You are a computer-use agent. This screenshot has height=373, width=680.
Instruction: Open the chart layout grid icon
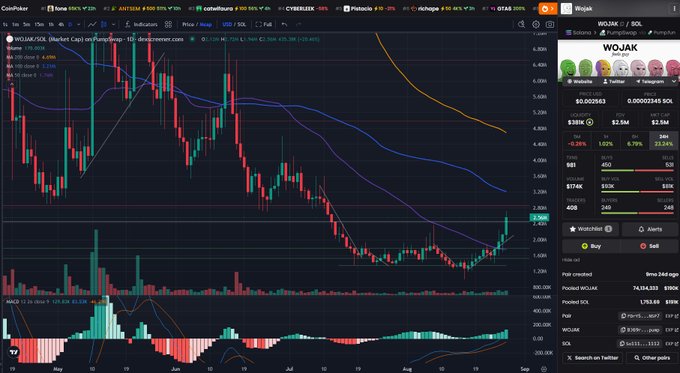(168, 25)
